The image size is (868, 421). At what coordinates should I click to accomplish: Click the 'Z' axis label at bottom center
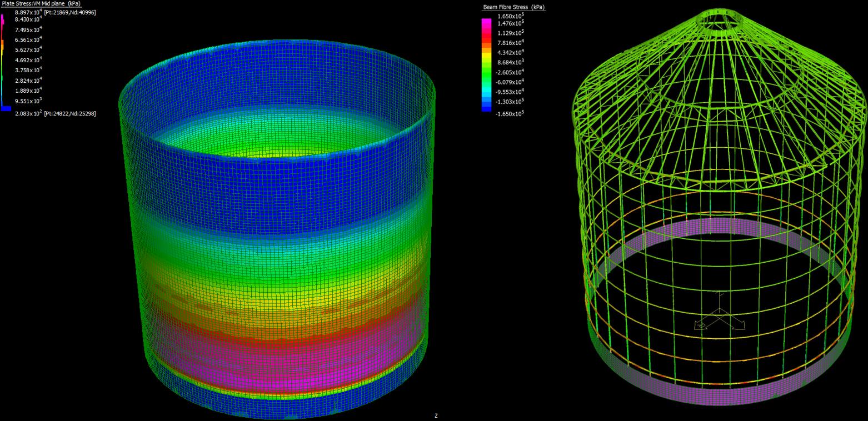point(436,415)
